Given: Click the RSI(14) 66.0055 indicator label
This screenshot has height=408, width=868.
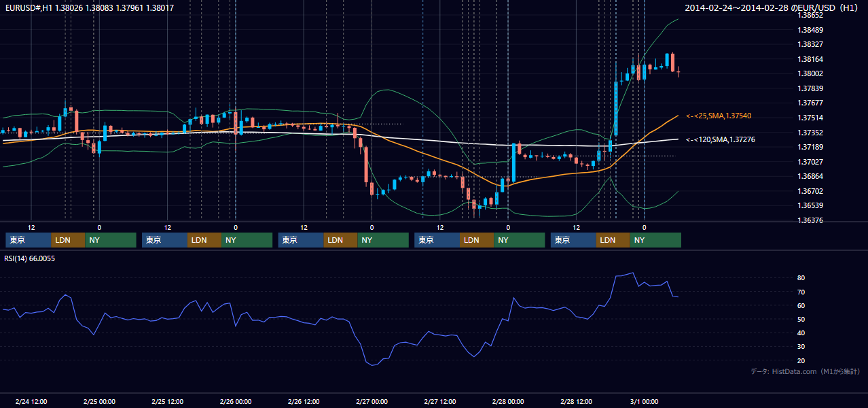Looking at the screenshot, I should [x=30, y=258].
